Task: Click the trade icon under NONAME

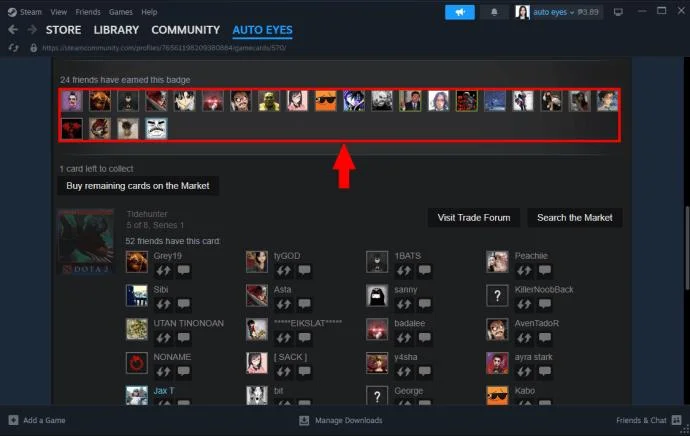Action: 163,372
